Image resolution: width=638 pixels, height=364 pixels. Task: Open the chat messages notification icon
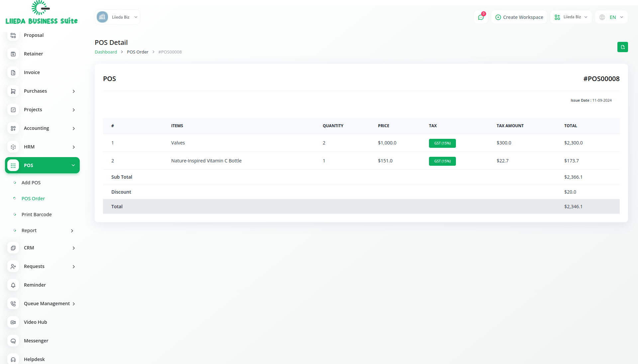[480, 17]
